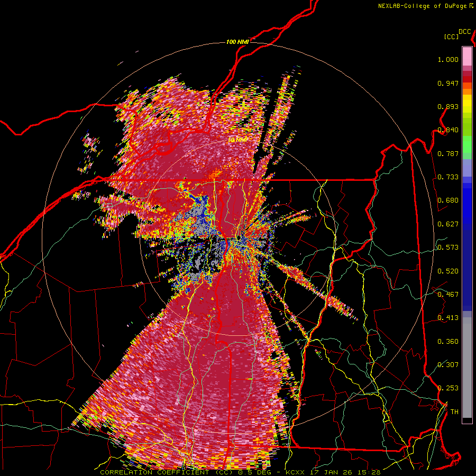The width and height of the screenshot is (476, 476).
Task: Select the 0.467 value on the color scale
Action: pyautogui.click(x=448, y=295)
